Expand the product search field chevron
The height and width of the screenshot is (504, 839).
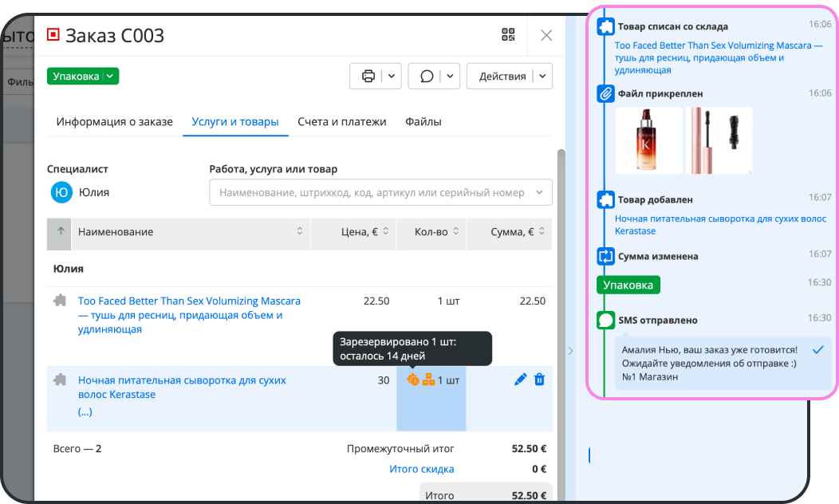[x=539, y=192]
